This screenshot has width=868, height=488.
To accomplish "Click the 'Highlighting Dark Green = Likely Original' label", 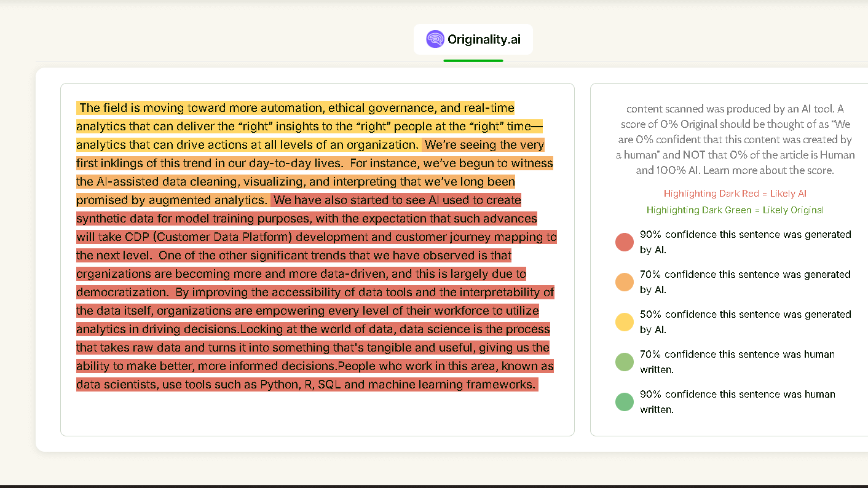I will click(x=735, y=210).
